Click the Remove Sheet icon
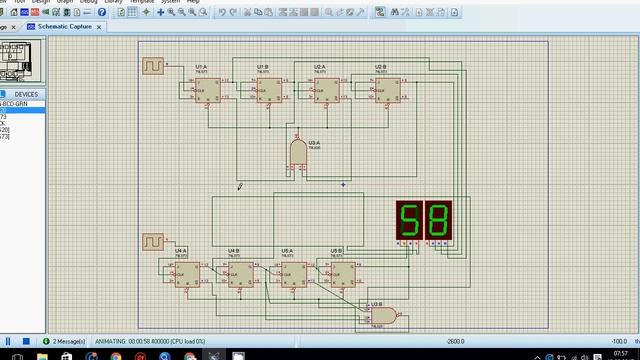Viewport: 640px width, 360px height. (x=430, y=12)
